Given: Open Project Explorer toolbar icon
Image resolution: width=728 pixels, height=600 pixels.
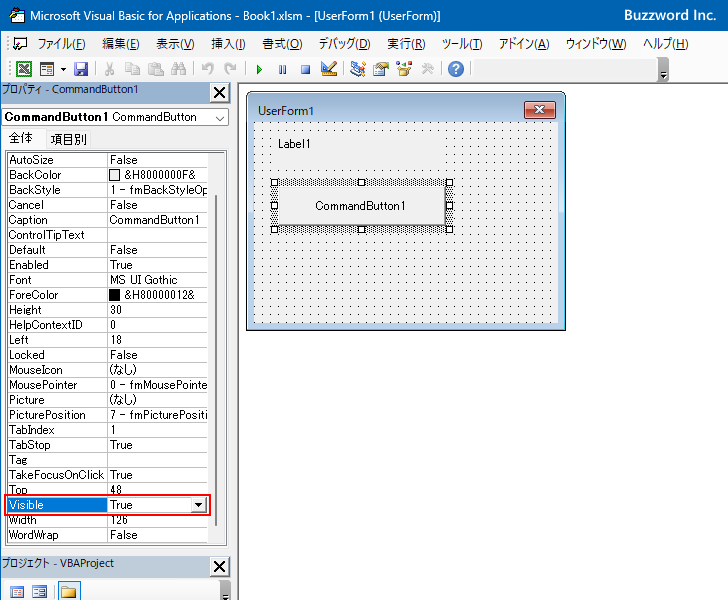Looking at the screenshot, I should point(358,69).
